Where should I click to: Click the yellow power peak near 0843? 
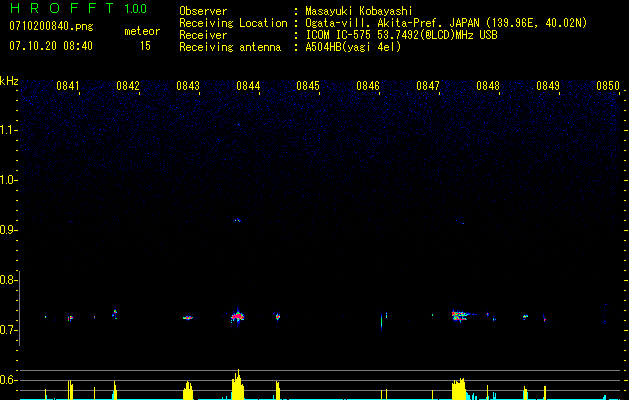[188, 390]
